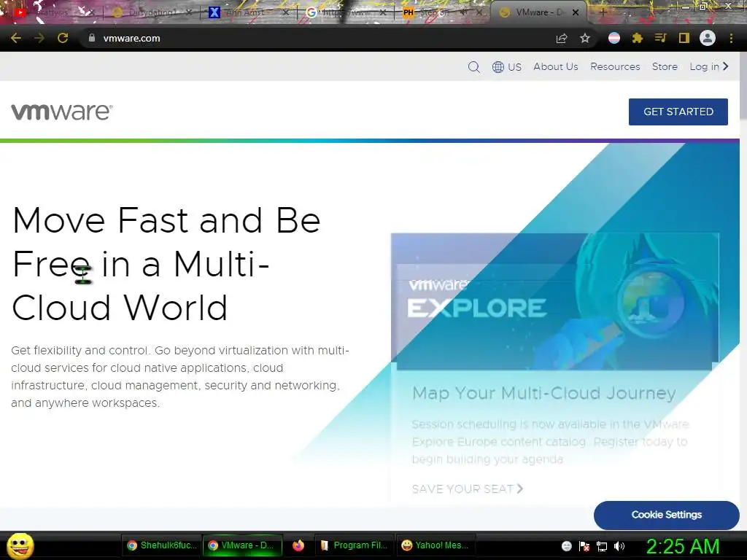Click the 2:25 AM clock

(683, 546)
